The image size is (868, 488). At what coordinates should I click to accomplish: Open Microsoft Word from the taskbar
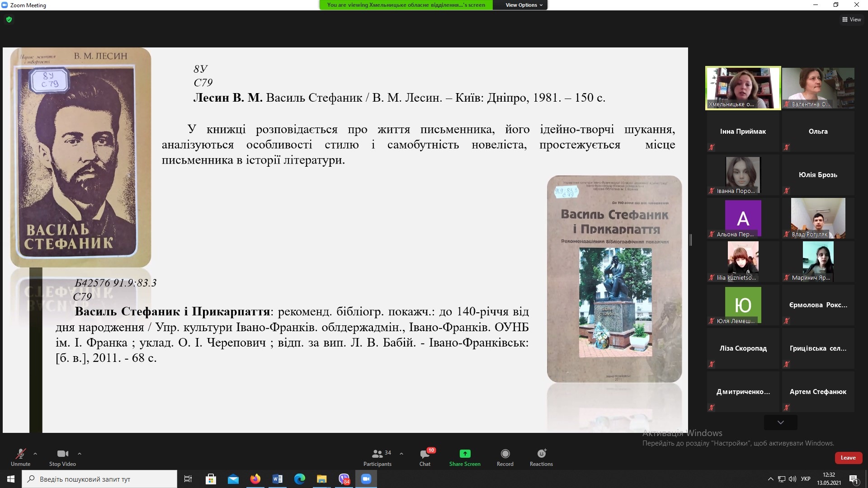(277, 479)
